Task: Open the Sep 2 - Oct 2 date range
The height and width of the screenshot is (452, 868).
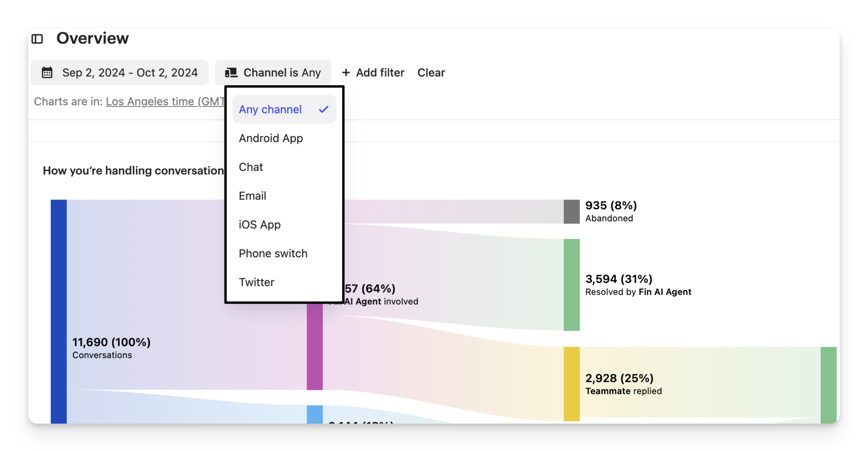Action: [x=120, y=72]
